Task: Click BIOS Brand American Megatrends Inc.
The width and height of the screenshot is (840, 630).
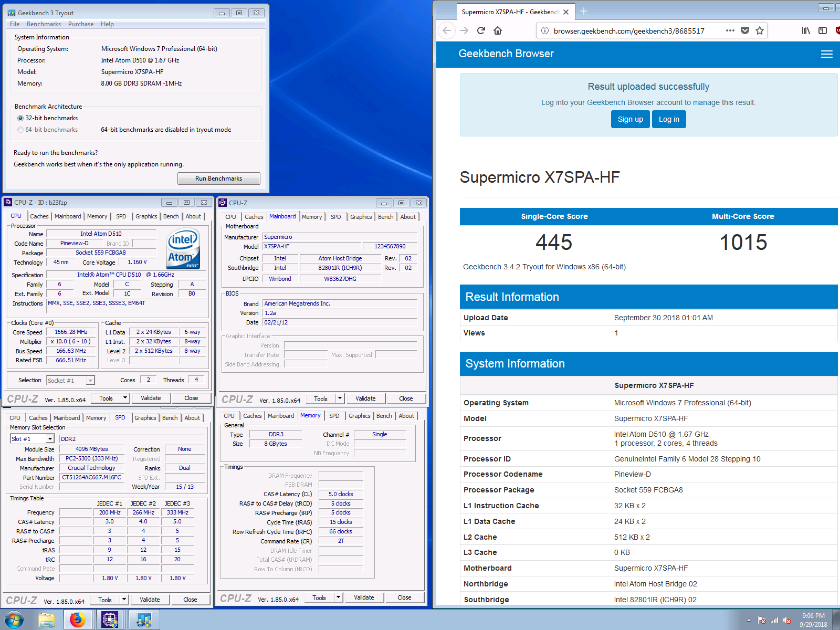Action: (340, 303)
